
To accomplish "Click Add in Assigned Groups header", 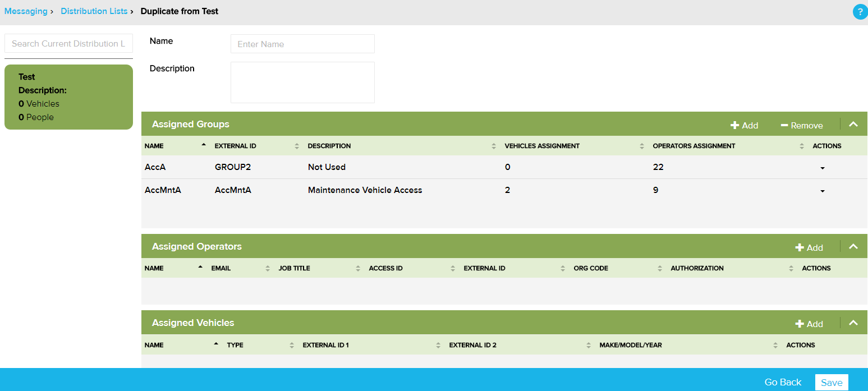I will click(744, 125).
